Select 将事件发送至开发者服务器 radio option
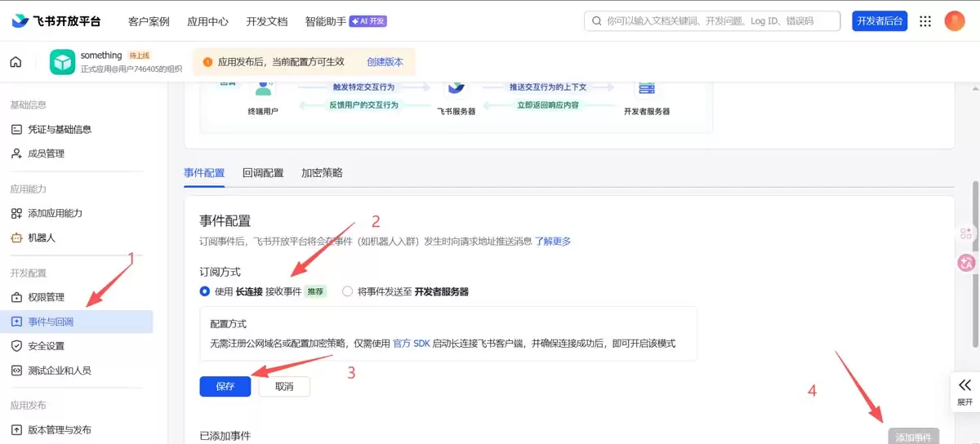This screenshot has width=980, height=444. [348, 291]
